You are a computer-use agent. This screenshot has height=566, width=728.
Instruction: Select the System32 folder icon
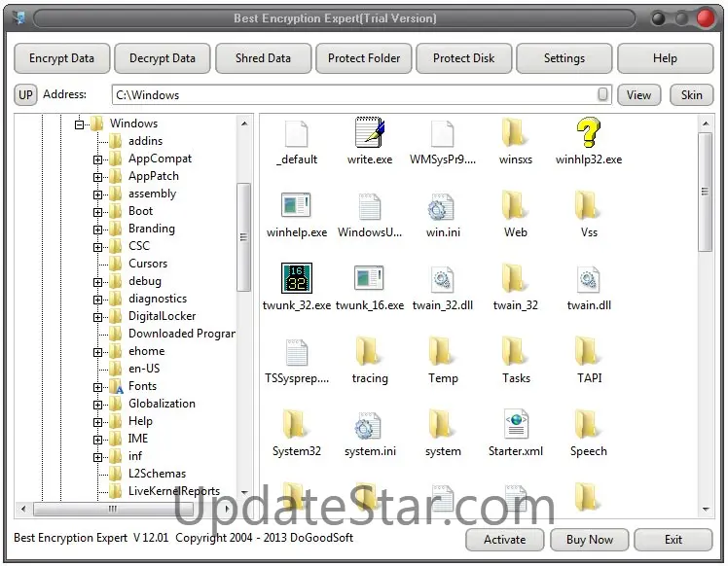tap(295, 424)
